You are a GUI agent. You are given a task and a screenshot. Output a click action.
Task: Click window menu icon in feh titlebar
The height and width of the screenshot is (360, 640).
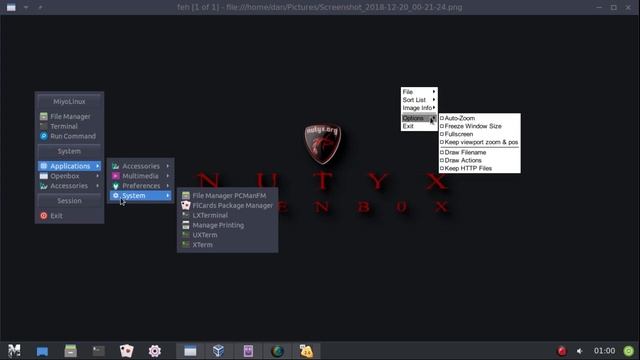tap(11, 7)
